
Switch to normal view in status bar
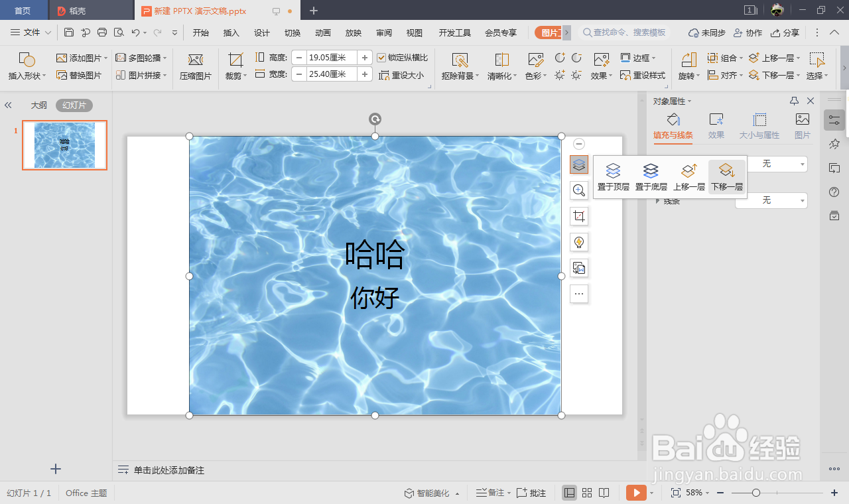pos(569,493)
